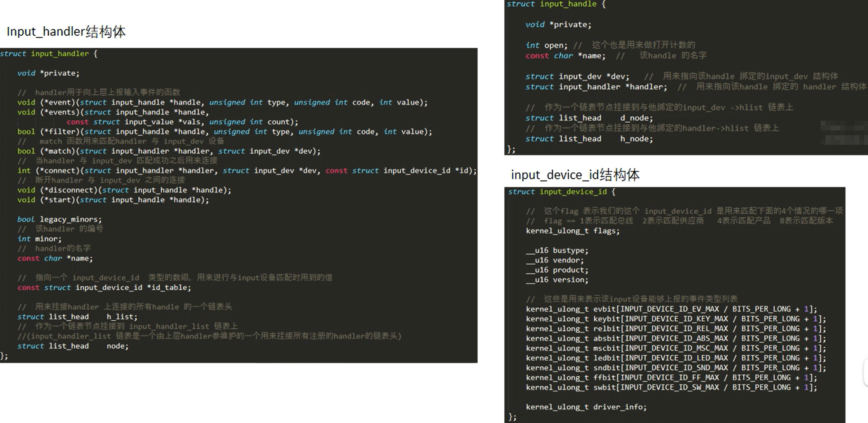Click the '__u16 version;' line
The width and height of the screenshot is (868, 423).
557,280
